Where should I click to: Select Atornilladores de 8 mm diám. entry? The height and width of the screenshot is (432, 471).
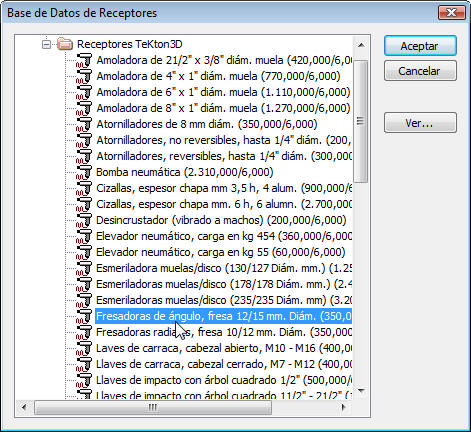207,124
